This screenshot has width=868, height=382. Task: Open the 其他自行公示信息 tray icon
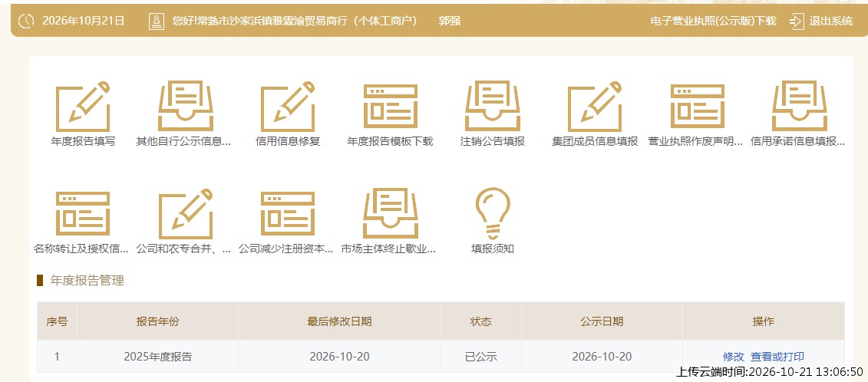[x=186, y=107]
